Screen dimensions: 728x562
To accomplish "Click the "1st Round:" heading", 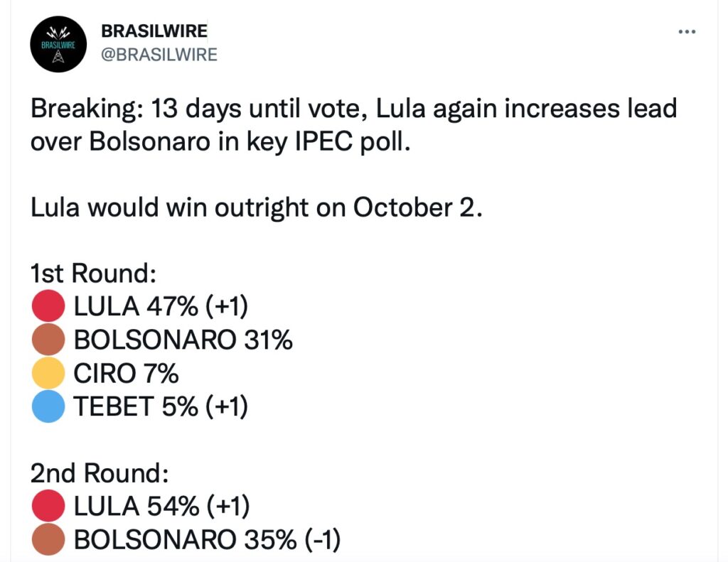I will tap(93, 274).
